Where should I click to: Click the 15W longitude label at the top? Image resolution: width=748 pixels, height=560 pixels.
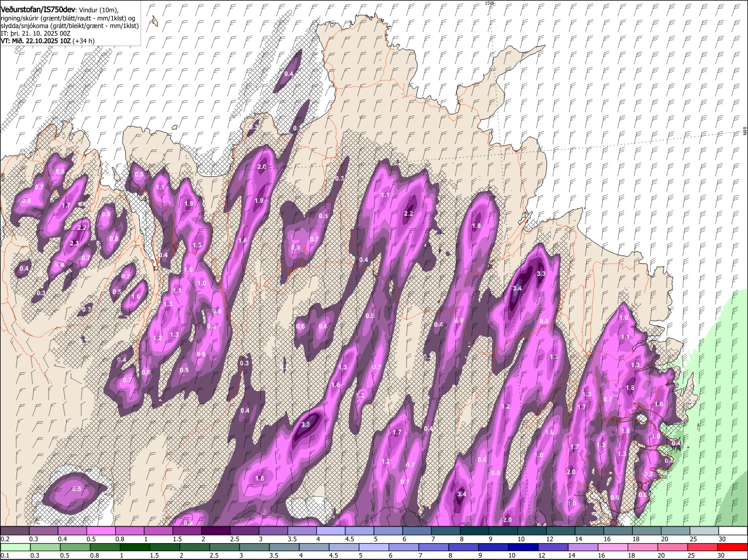(x=489, y=4)
